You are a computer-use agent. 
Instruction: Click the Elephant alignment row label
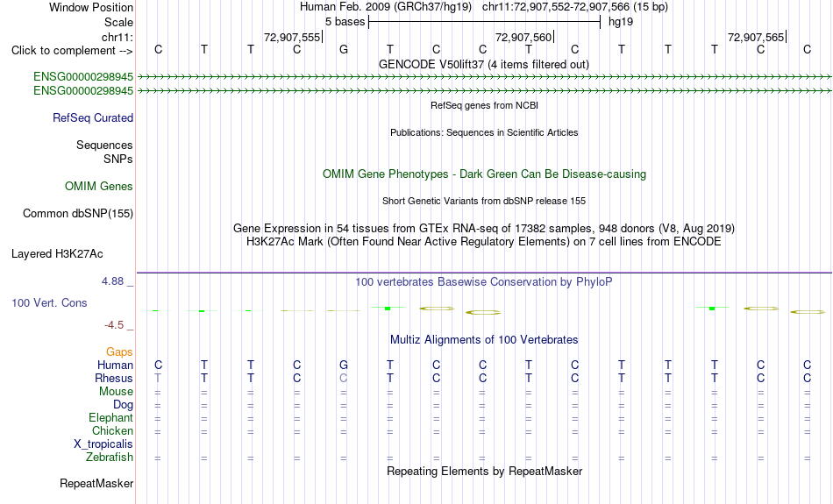[110, 418]
